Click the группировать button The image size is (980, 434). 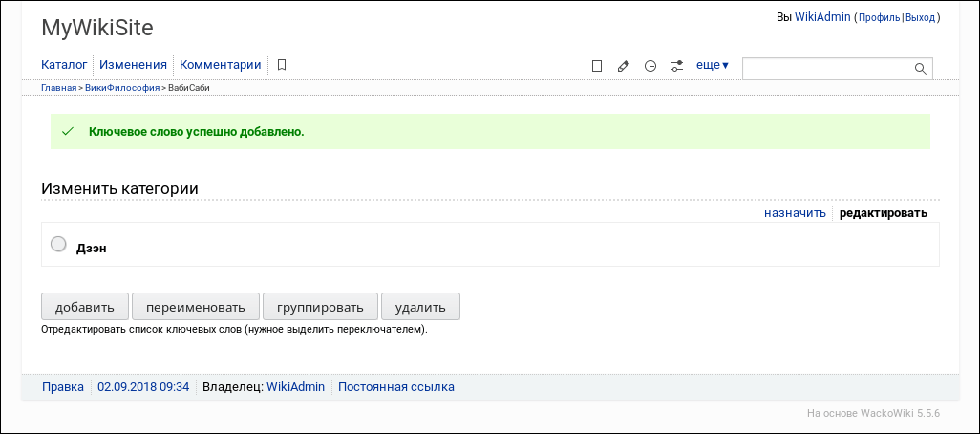pos(320,307)
